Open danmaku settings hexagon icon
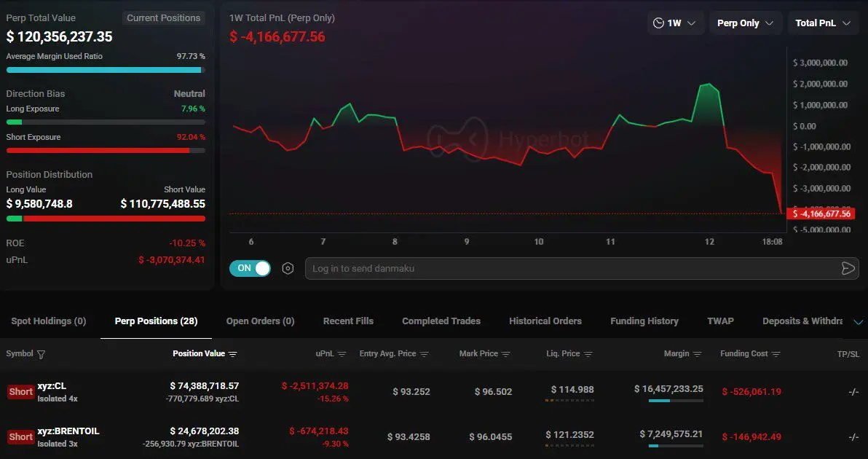 tap(288, 269)
